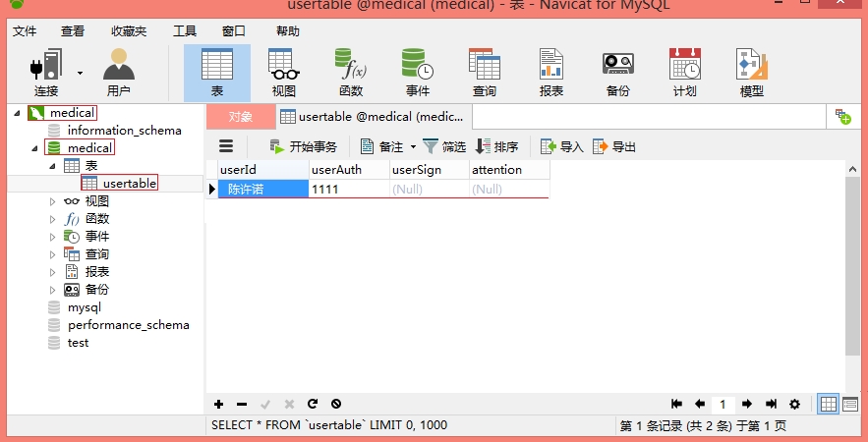Collapse the medical database node

point(34,148)
